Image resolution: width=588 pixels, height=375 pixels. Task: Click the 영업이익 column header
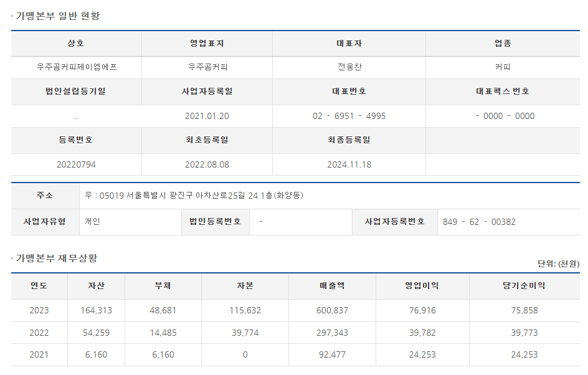[422, 286]
